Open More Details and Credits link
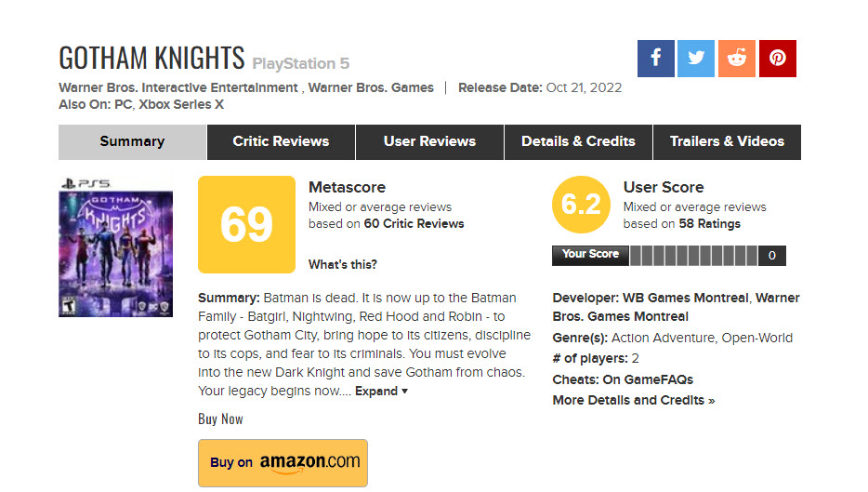The image size is (868, 492). point(633,400)
